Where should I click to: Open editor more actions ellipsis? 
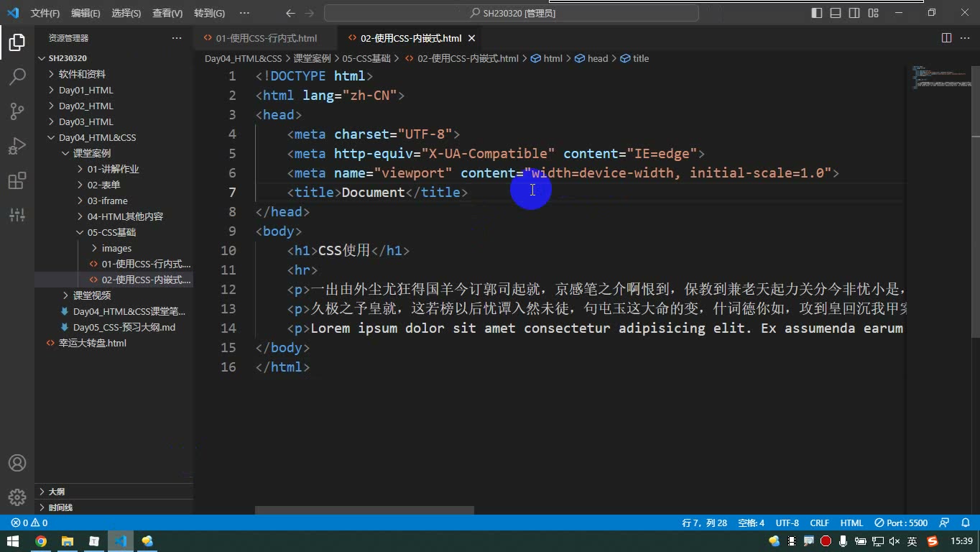pos(965,37)
